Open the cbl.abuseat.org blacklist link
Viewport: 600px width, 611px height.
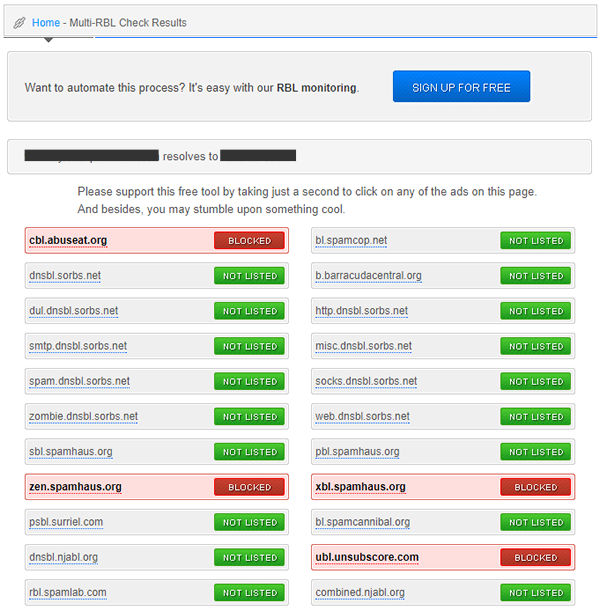click(x=68, y=241)
